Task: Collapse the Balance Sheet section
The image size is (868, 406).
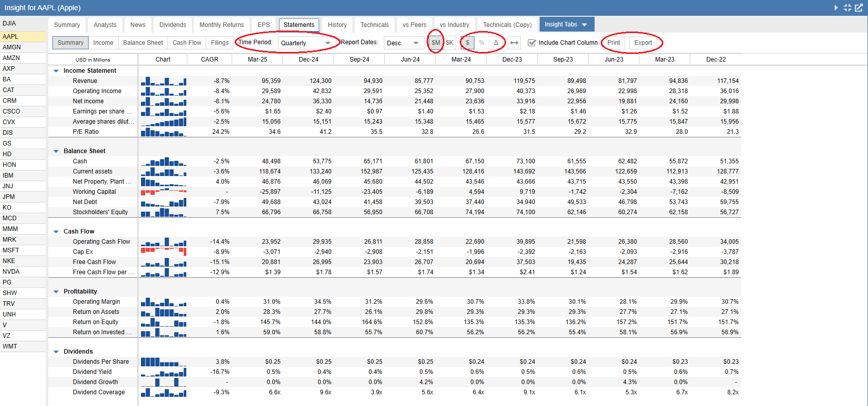Action: (56, 151)
